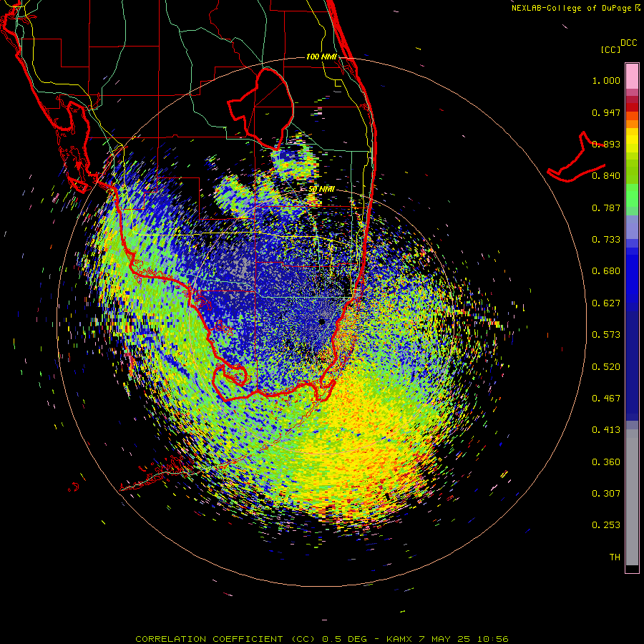The width and height of the screenshot is (644, 644).
Task: Select the 0.520 scale value
Action: [x=606, y=367]
